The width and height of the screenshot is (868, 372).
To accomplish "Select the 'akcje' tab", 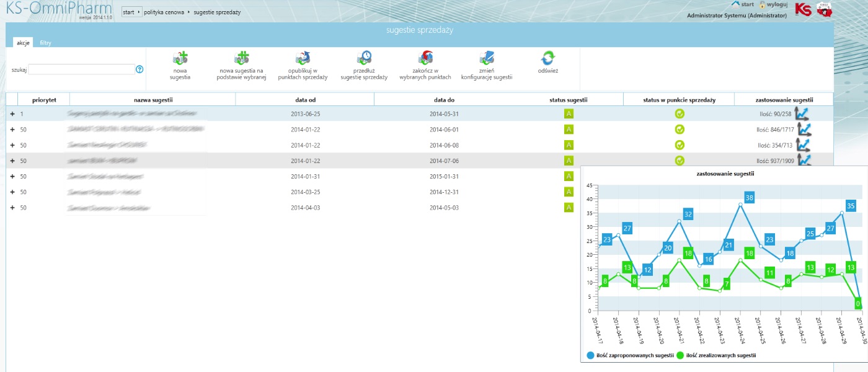I will pos(24,43).
